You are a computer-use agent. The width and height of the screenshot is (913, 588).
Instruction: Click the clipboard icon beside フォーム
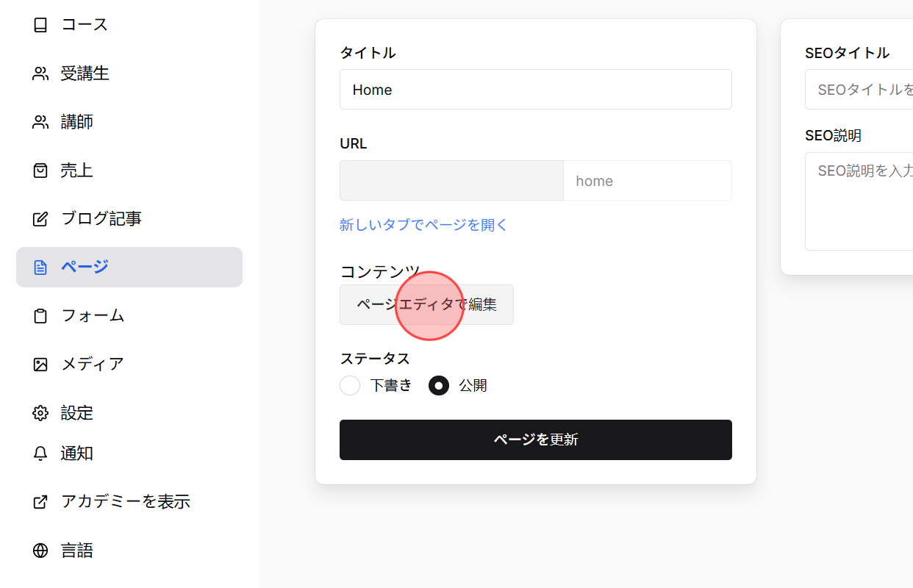pyautogui.click(x=40, y=315)
